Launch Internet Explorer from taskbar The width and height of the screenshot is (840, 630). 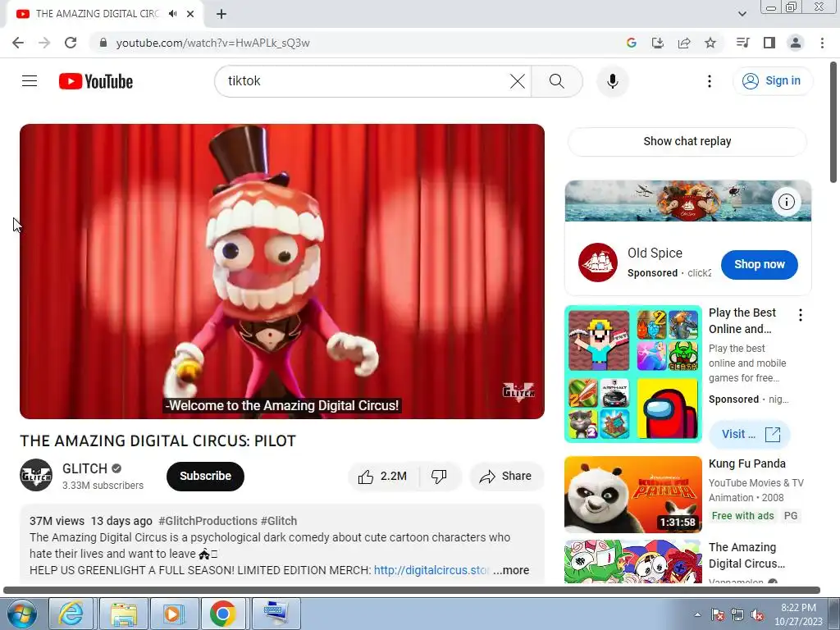point(71,614)
